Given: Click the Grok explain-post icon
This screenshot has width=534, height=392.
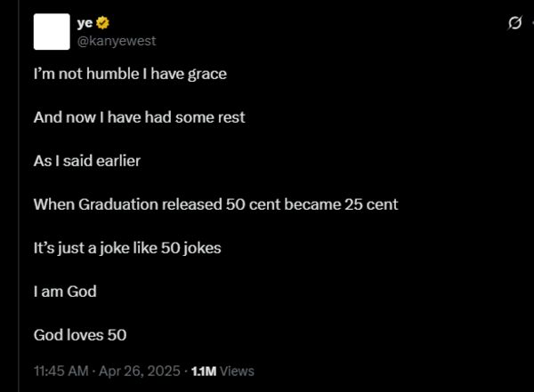Looking at the screenshot, I should [x=514, y=23].
